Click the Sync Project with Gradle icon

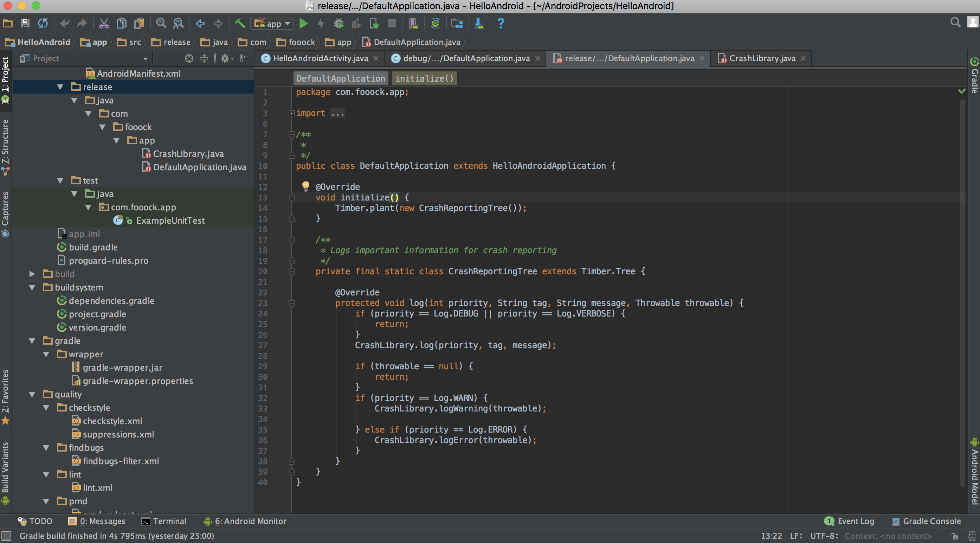coord(435,24)
